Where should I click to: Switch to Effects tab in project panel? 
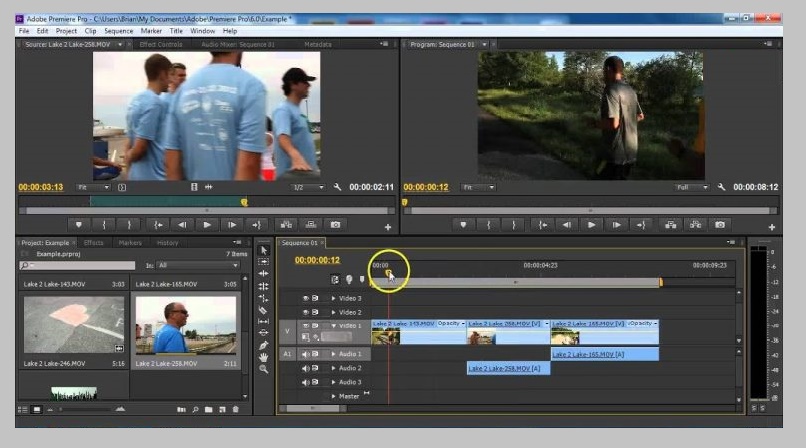click(94, 242)
